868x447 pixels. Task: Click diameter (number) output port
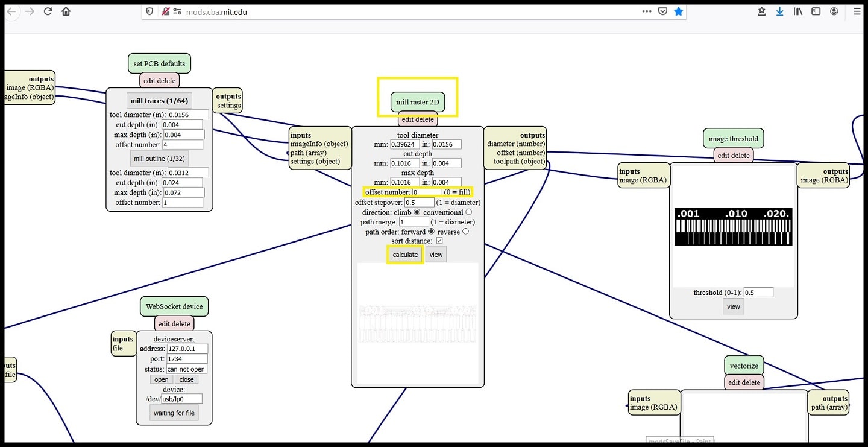coord(516,144)
